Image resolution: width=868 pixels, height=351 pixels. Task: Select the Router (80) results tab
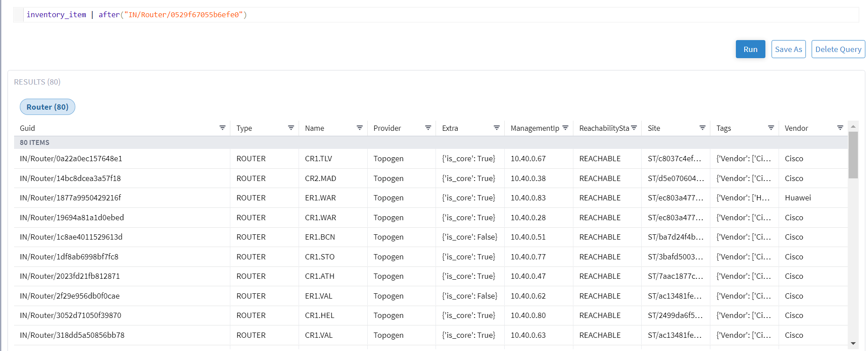pyautogui.click(x=48, y=107)
